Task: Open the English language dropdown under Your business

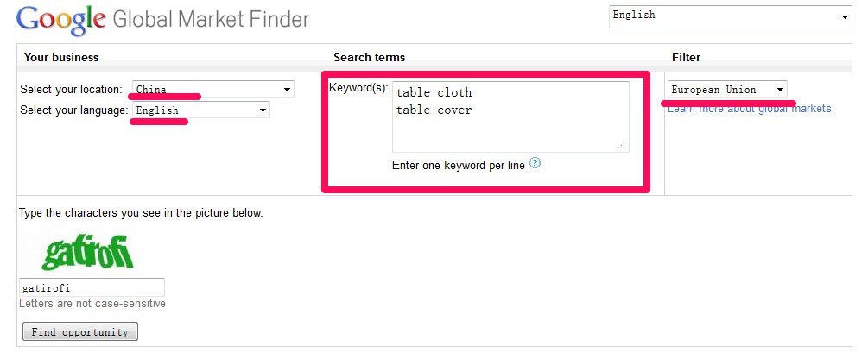Action: pos(201,110)
